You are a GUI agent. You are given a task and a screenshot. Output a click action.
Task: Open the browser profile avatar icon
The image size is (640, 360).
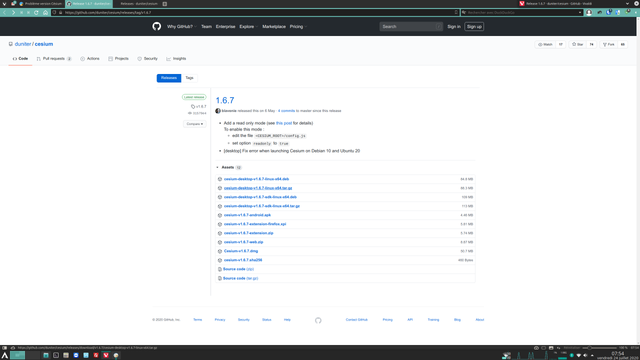(x=589, y=13)
